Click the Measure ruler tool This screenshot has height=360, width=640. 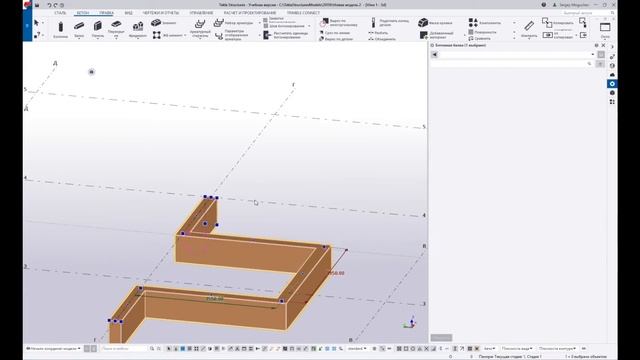[529, 28]
